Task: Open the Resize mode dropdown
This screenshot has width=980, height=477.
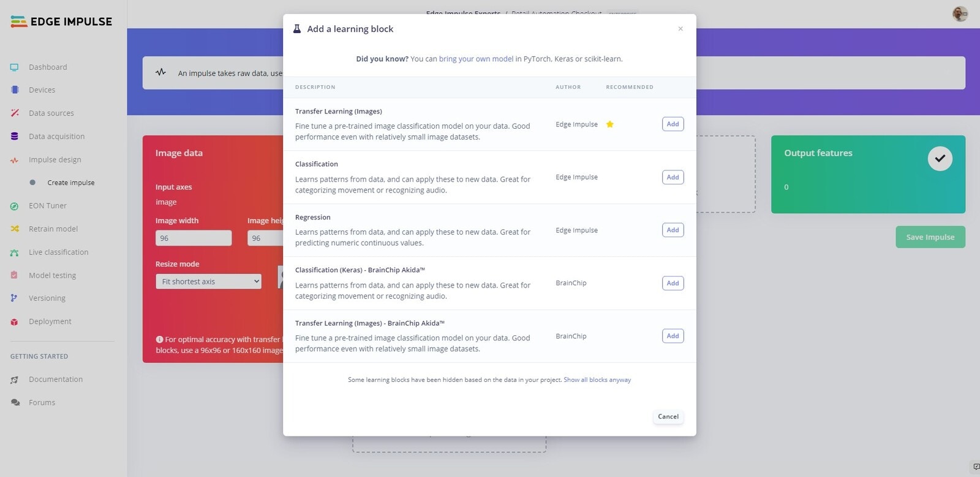Action: coord(208,281)
